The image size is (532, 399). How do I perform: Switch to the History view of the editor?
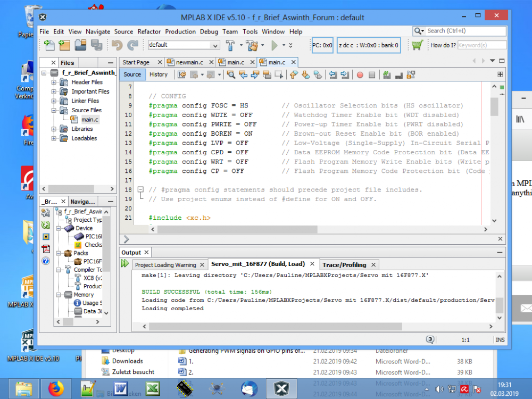tap(160, 74)
